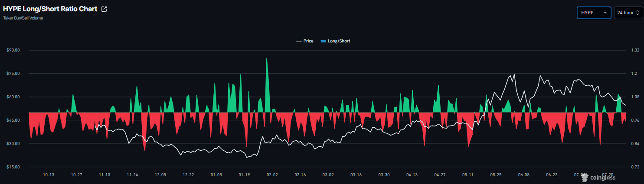The image size is (644, 184).
Task: Toggle the Price legend series
Action: pyautogui.click(x=305, y=41)
